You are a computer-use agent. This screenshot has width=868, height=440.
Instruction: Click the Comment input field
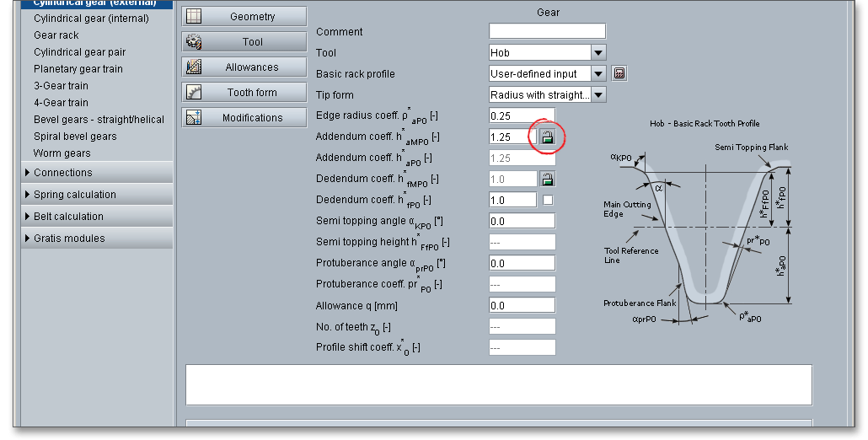pyautogui.click(x=547, y=32)
